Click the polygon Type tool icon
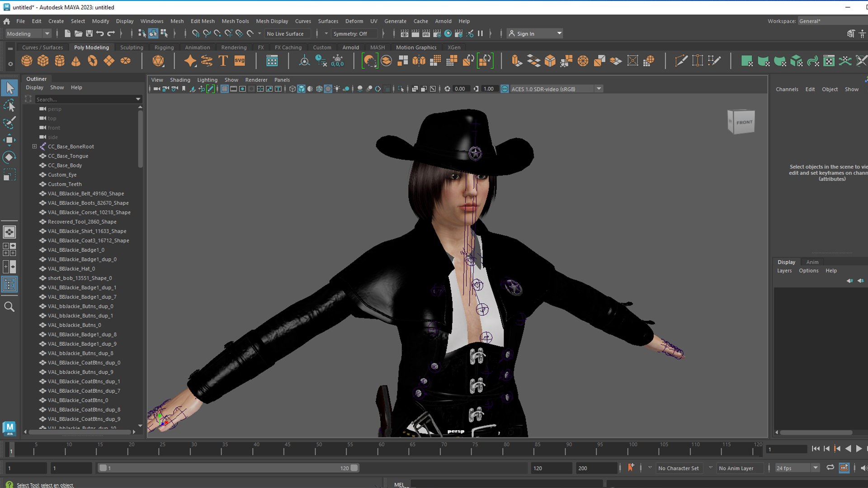 point(223,61)
